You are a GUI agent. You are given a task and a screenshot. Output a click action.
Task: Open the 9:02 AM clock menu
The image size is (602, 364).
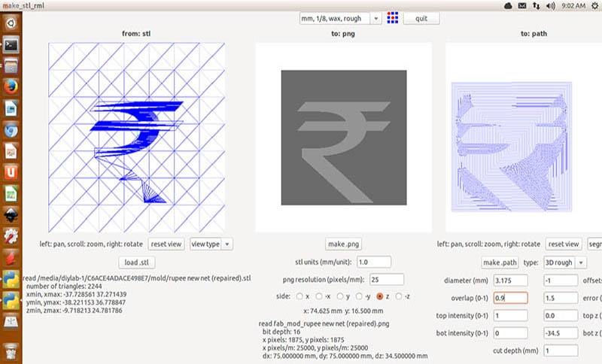[x=573, y=6]
